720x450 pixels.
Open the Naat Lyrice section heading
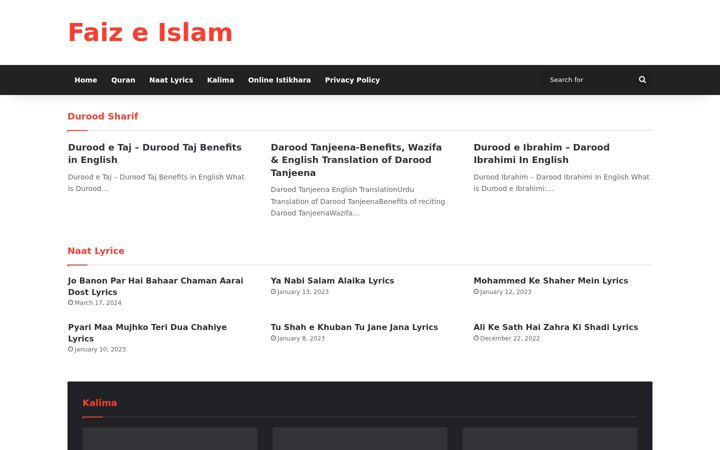(96, 251)
